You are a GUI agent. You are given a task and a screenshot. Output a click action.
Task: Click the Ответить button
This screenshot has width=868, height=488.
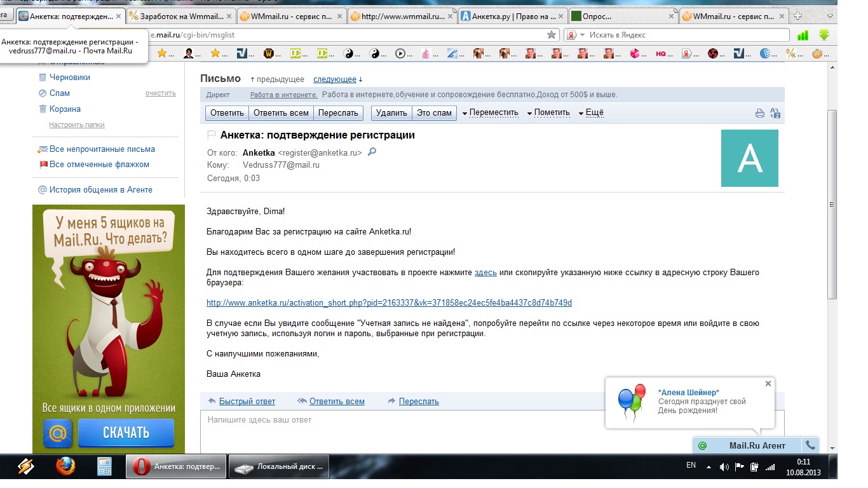tap(227, 113)
